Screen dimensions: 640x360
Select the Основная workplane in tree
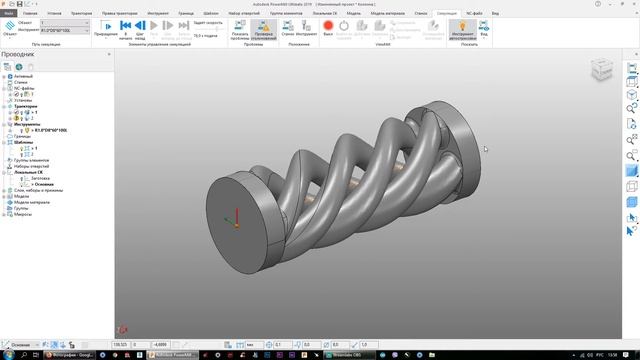click(43, 184)
